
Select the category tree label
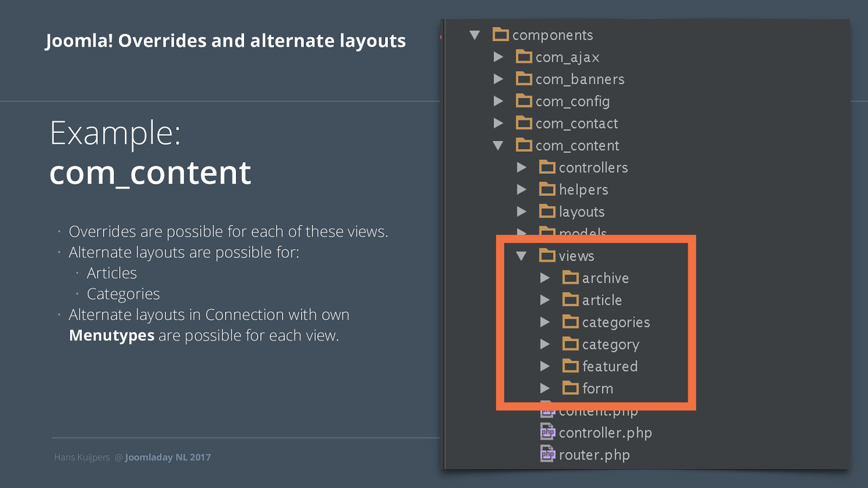tap(610, 345)
